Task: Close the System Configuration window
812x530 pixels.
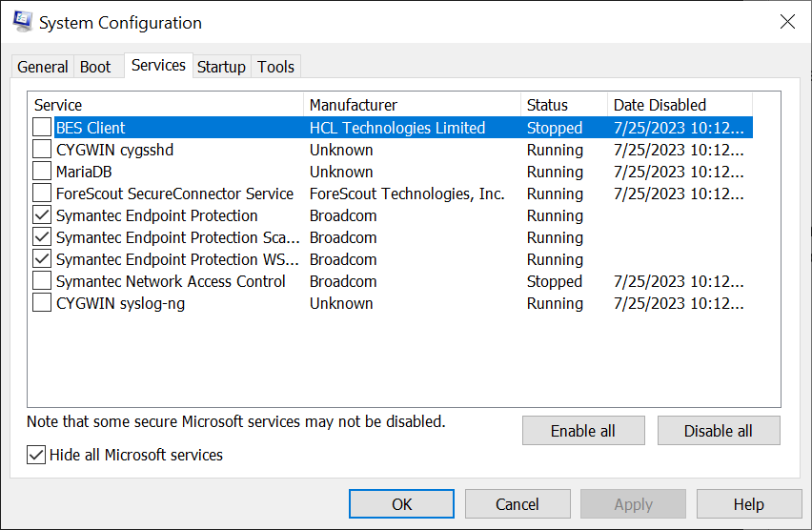Action: click(787, 22)
